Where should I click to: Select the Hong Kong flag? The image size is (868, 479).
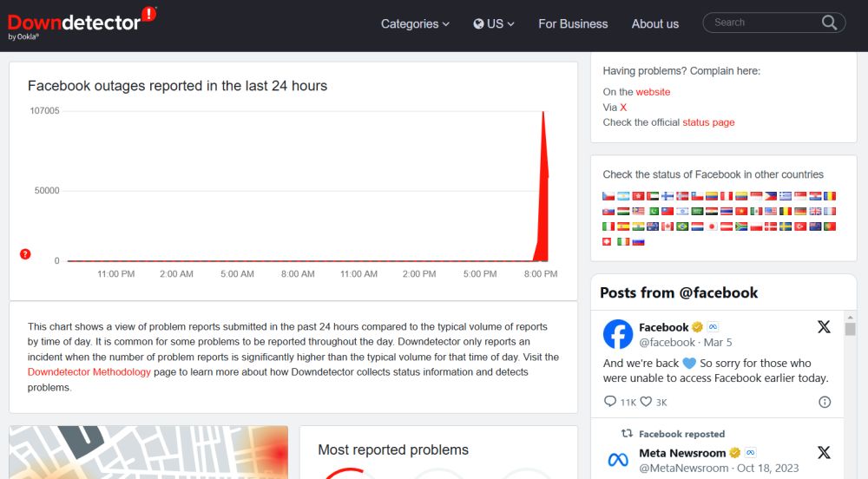coord(638,196)
